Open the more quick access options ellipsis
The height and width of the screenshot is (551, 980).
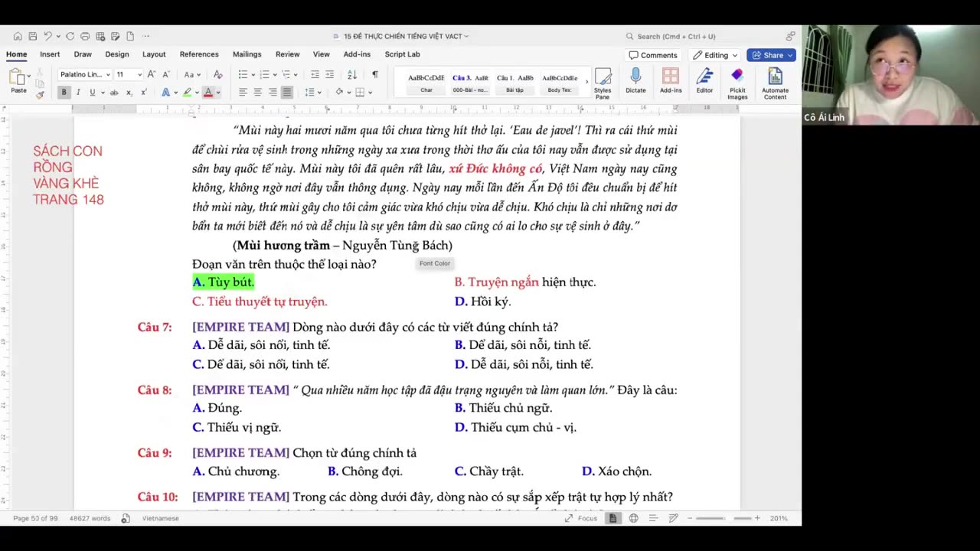pyautogui.click(x=145, y=36)
